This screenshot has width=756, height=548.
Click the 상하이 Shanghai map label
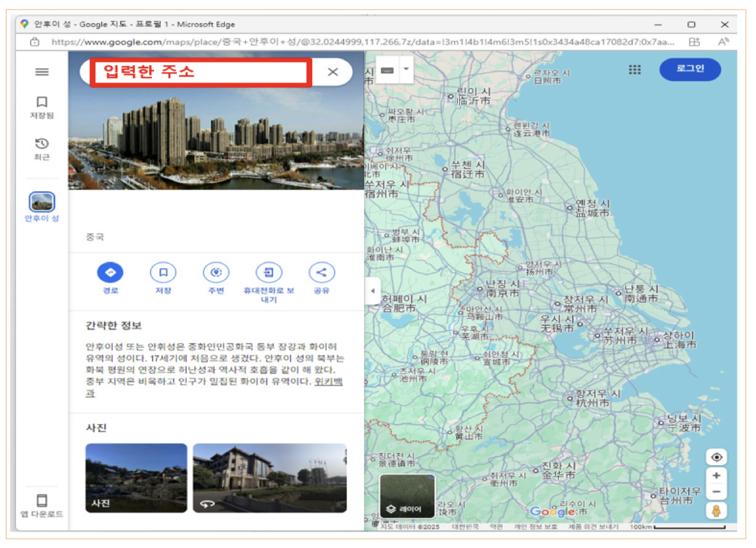point(679,340)
